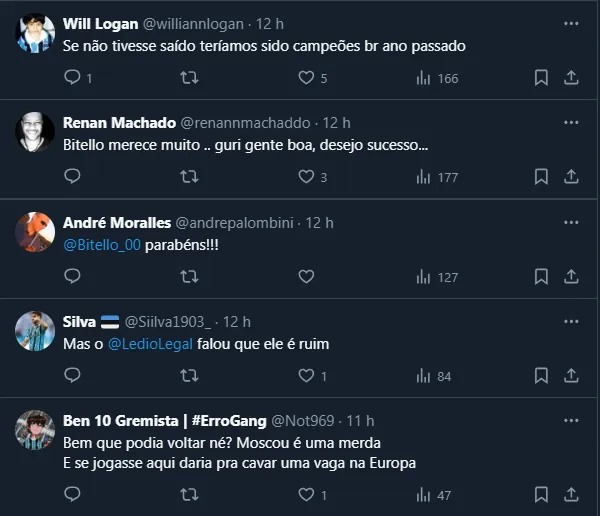Retweet Silva's tweet

[188, 376]
